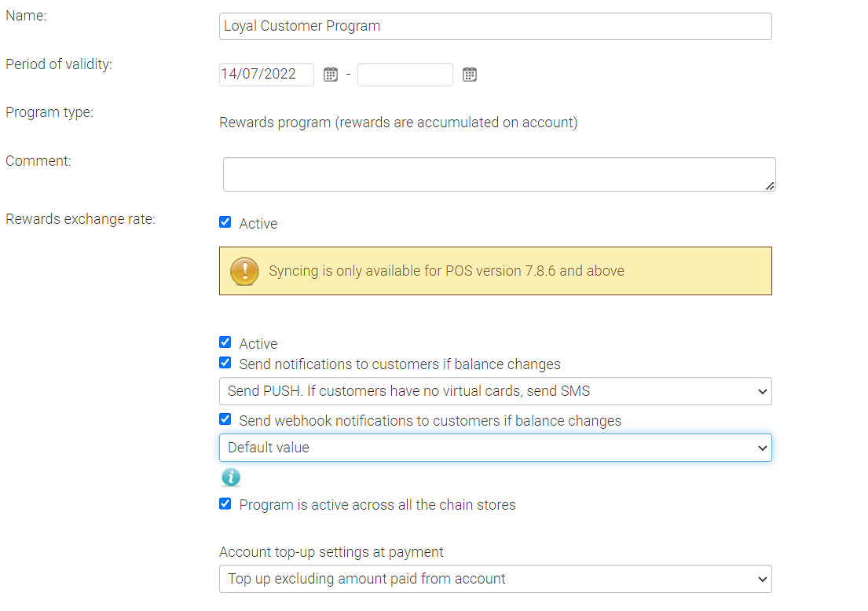Click the empty end date field
868x611 pixels.
405,75
